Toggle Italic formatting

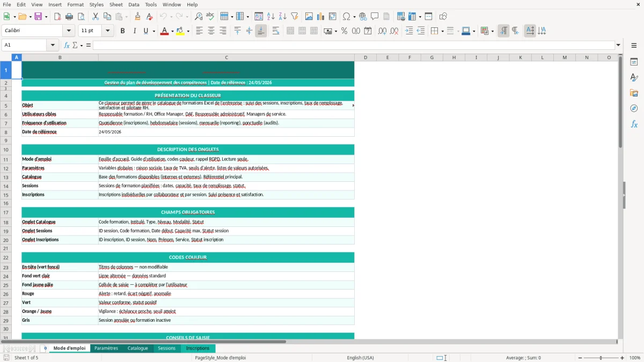pos(135,31)
